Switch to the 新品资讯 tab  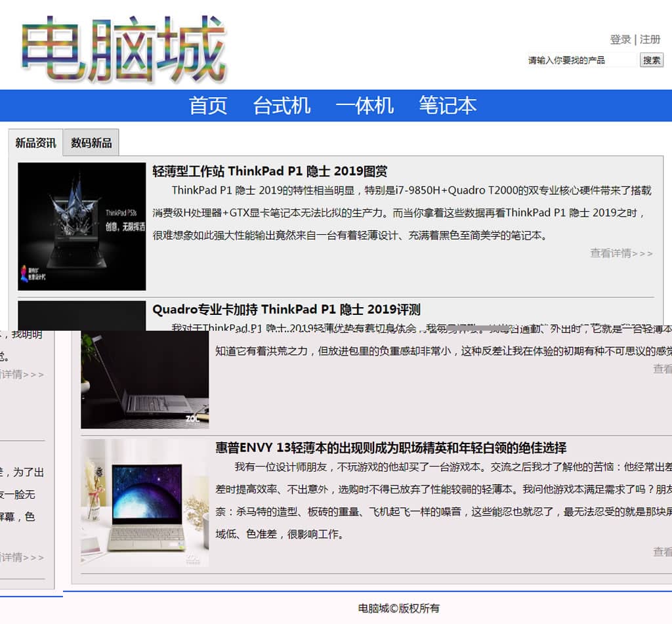(36, 143)
